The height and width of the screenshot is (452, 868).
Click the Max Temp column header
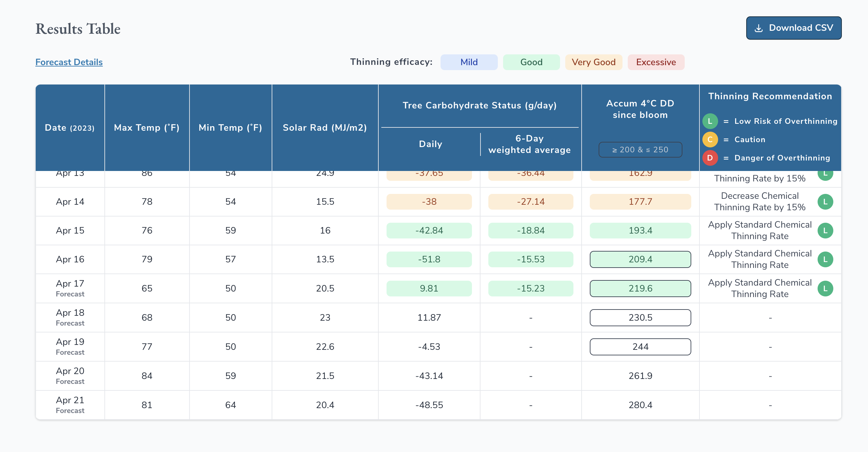pos(147,127)
